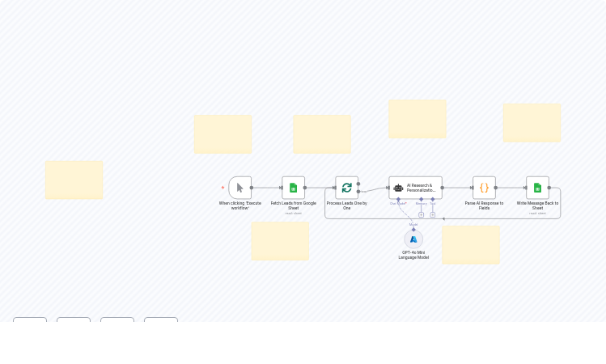Open the Fetch Leads from Google Sheet node

coord(293,188)
